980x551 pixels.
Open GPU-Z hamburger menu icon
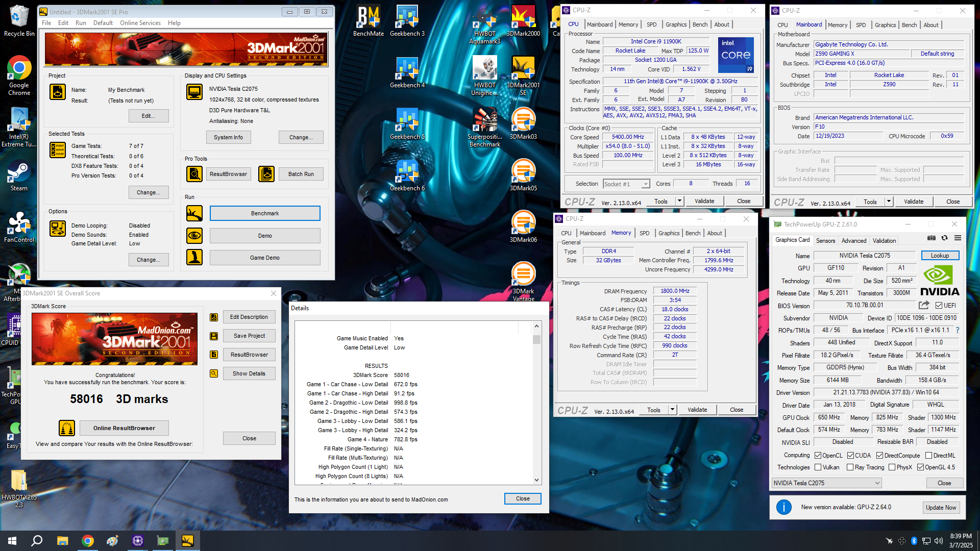(x=958, y=238)
